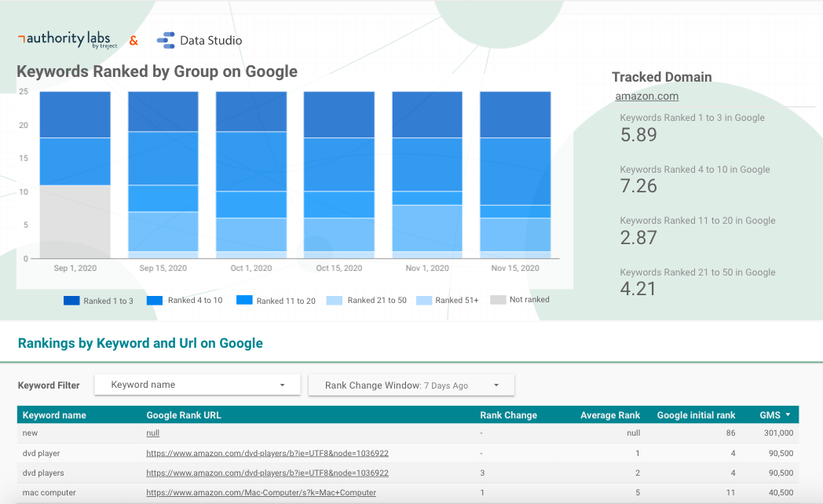Click the Keyword Filter label
823x504 pixels.
click(x=49, y=385)
